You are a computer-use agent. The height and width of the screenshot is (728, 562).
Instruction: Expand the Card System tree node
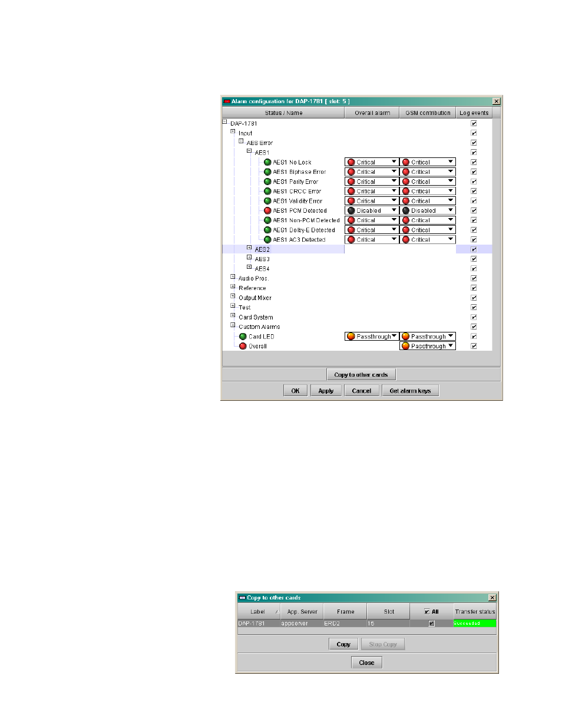click(233, 315)
